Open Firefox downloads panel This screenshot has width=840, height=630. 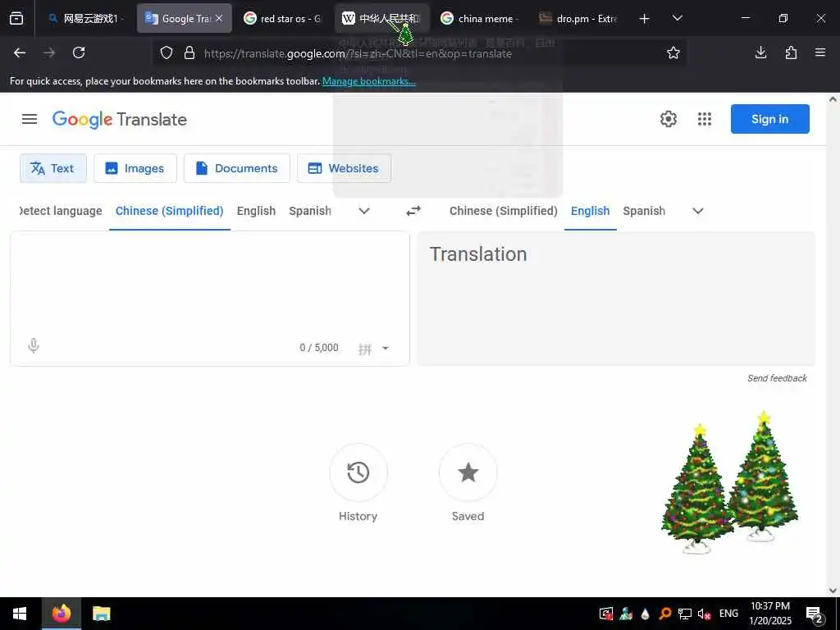pos(760,52)
